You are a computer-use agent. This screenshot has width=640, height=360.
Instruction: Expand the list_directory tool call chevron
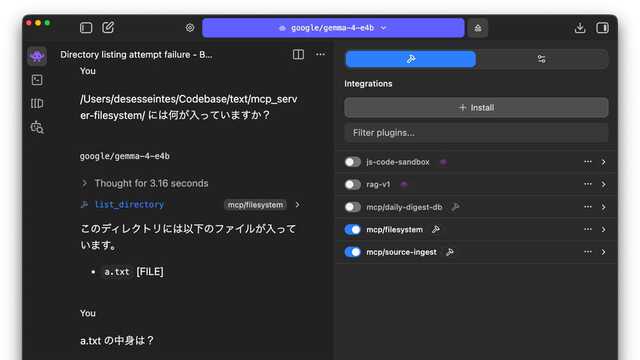298,204
